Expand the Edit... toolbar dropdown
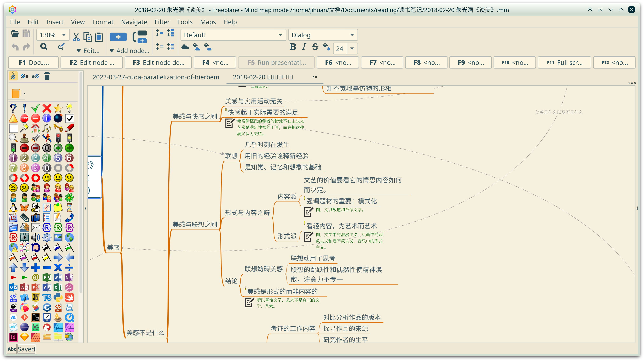The height and width of the screenshot is (361, 644). [x=88, y=51]
